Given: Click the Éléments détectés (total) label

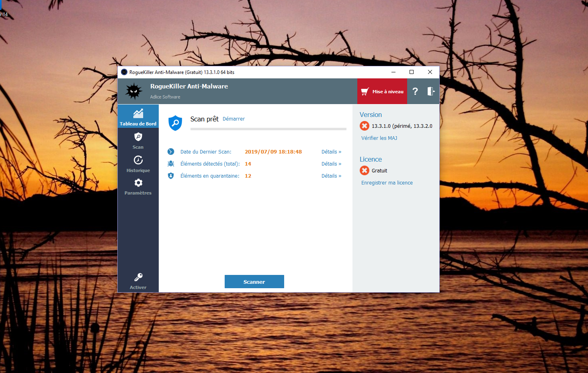Looking at the screenshot, I should 210,164.
